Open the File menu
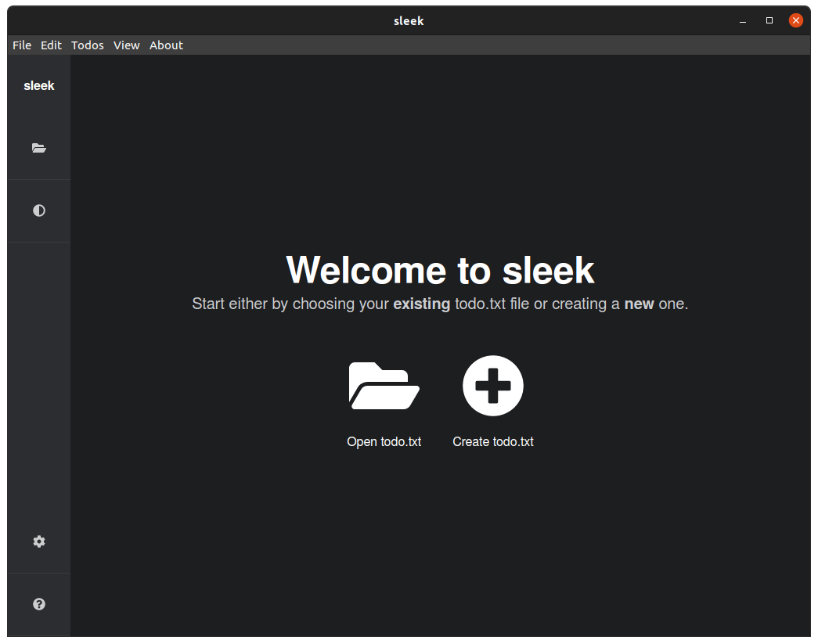This screenshot has height=644, width=818. click(21, 45)
